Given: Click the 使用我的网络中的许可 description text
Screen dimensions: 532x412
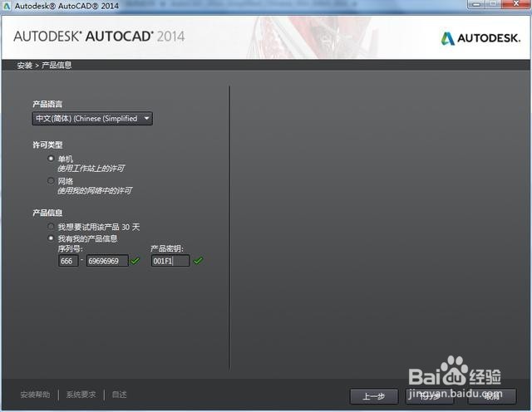Looking at the screenshot, I should click(x=95, y=190).
